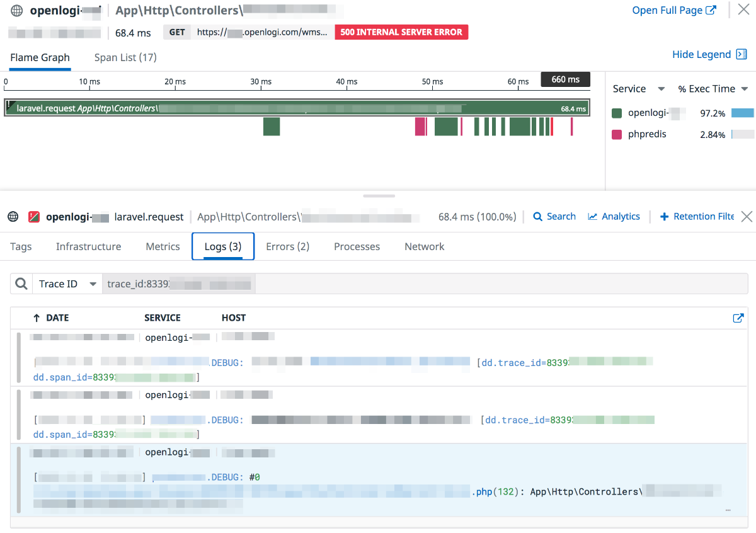Click the globe icon beside openlogi header
Image resolution: width=756 pixels, height=533 pixels.
click(17, 11)
